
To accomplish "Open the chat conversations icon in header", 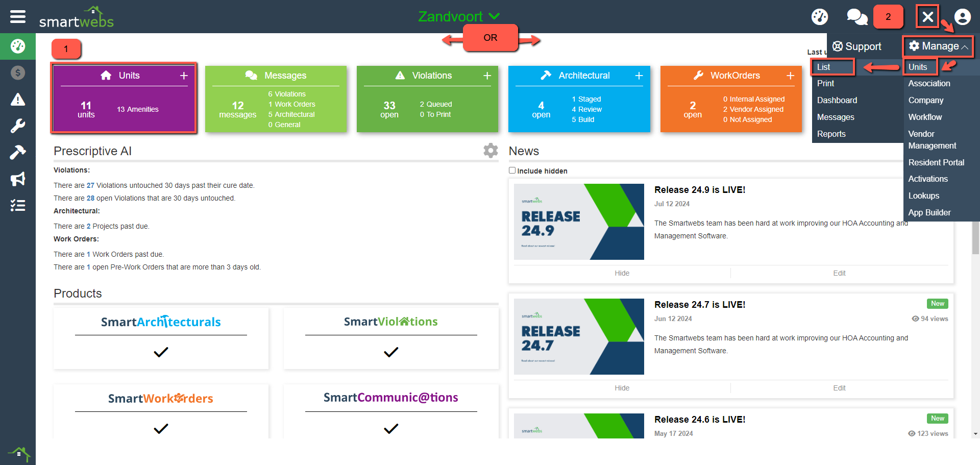I will (857, 17).
